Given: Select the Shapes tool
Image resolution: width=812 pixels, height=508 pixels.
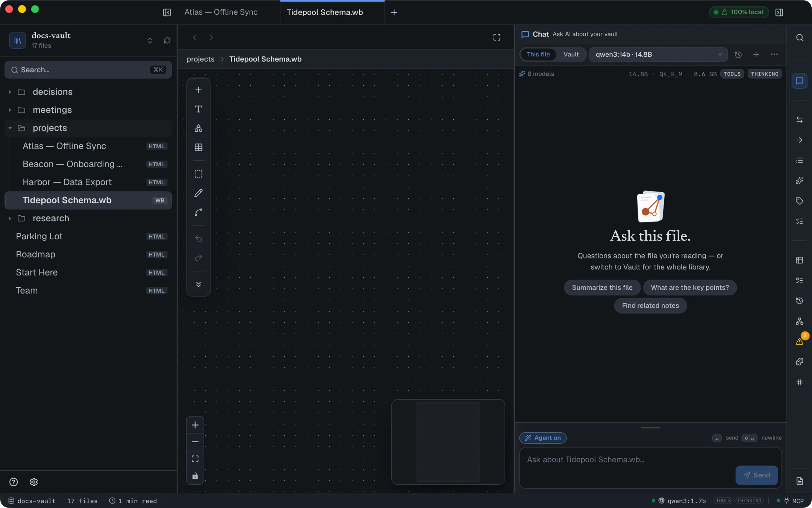Looking at the screenshot, I should (198, 128).
